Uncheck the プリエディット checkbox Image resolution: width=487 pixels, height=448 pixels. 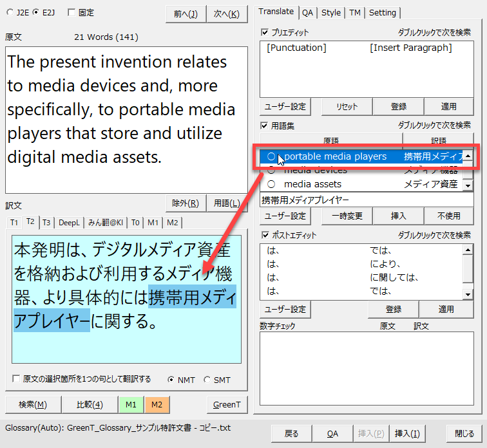pos(265,32)
